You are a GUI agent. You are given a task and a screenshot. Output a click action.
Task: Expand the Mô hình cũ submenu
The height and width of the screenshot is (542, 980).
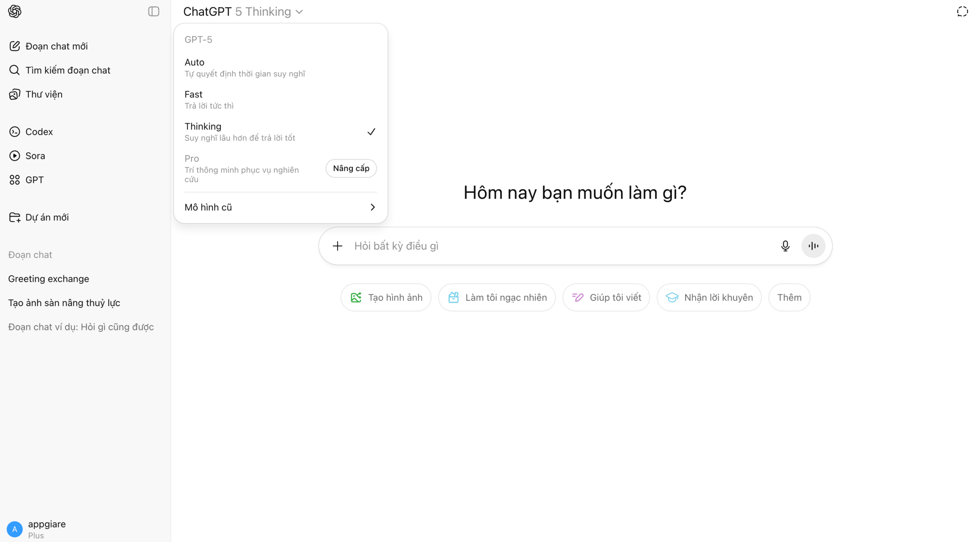click(281, 207)
